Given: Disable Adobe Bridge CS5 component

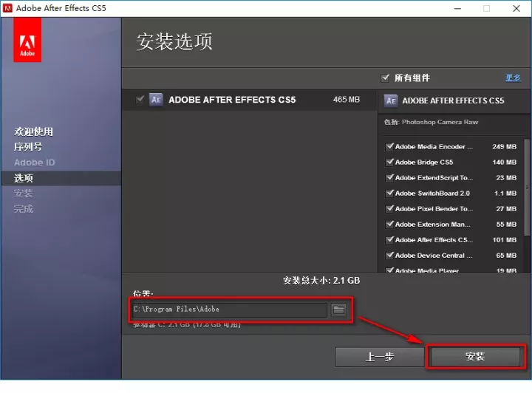Looking at the screenshot, I should pos(389,163).
